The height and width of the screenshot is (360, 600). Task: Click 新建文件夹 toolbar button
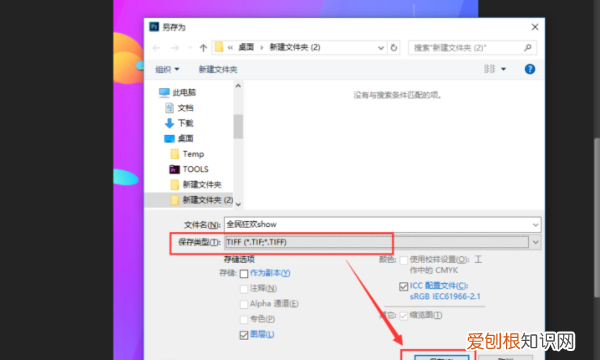coord(218,69)
